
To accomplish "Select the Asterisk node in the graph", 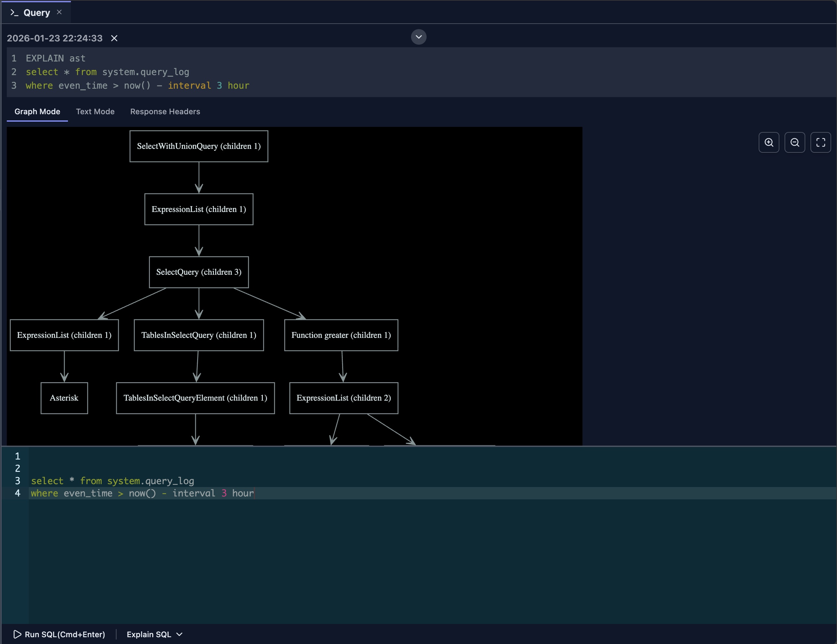I will click(64, 398).
